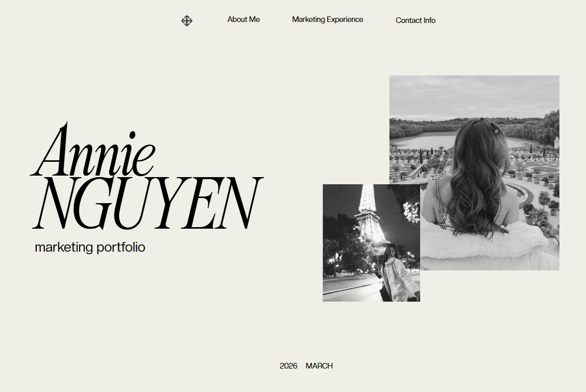Open the About Me page
Screen dimensions: 586x392
(x=243, y=19)
